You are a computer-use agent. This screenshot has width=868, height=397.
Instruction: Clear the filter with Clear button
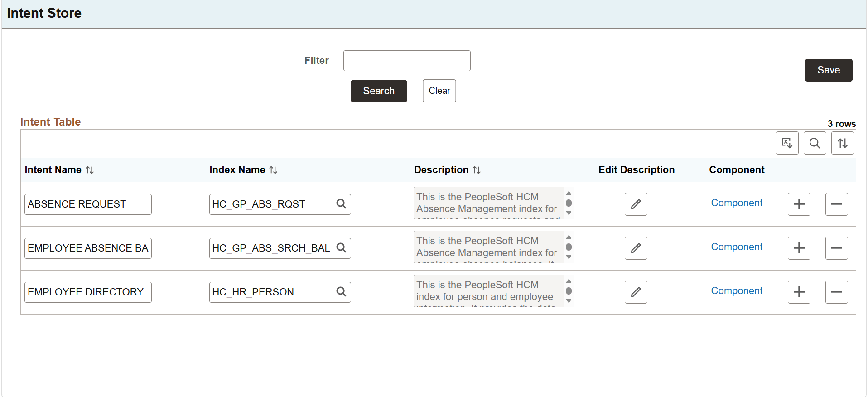pos(439,91)
